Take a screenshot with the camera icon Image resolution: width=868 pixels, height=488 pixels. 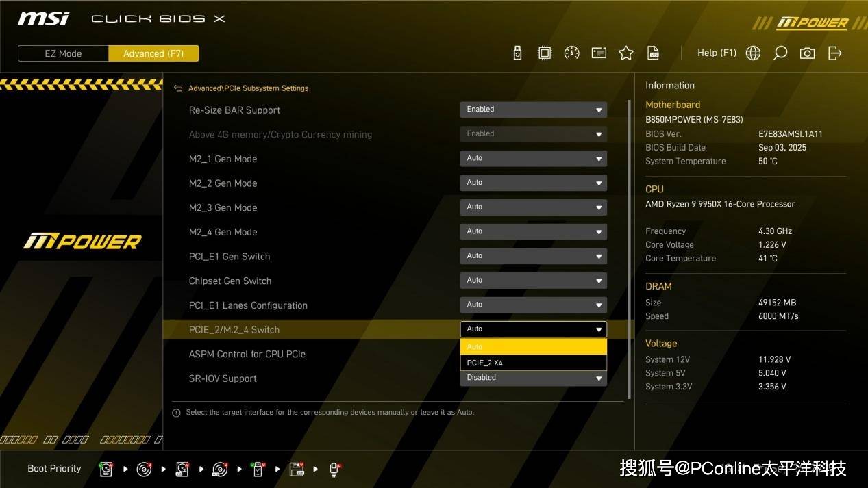808,53
